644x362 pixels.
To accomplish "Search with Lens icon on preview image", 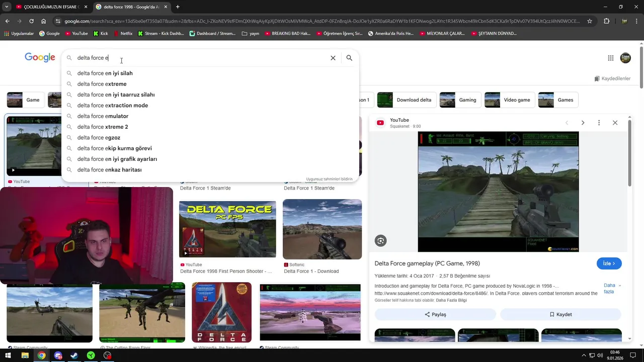I will (x=380, y=241).
